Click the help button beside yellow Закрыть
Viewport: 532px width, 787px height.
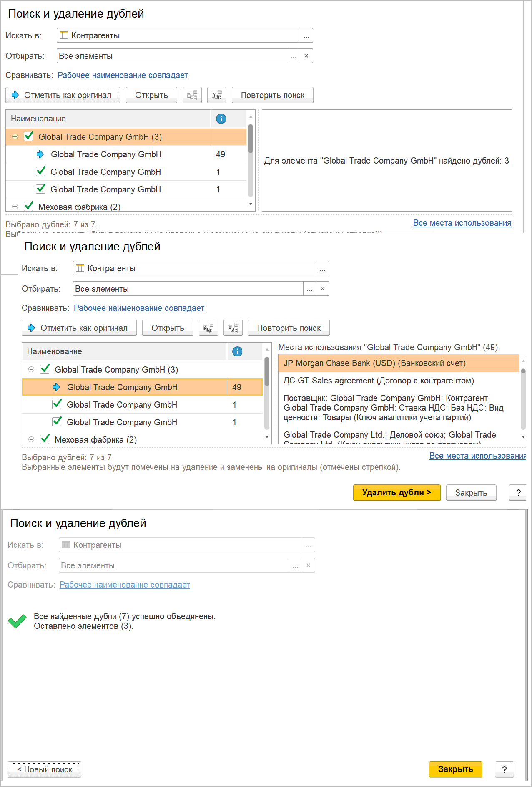pos(504,769)
